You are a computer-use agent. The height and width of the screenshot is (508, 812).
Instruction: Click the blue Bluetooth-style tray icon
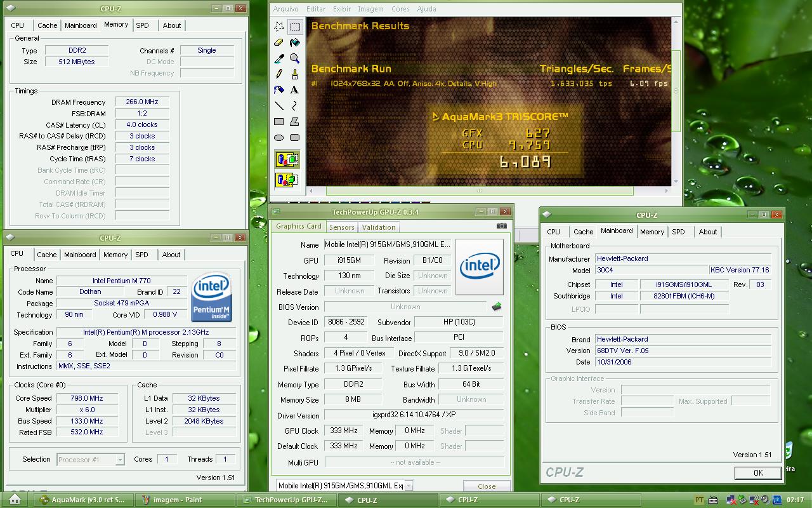point(777,500)
